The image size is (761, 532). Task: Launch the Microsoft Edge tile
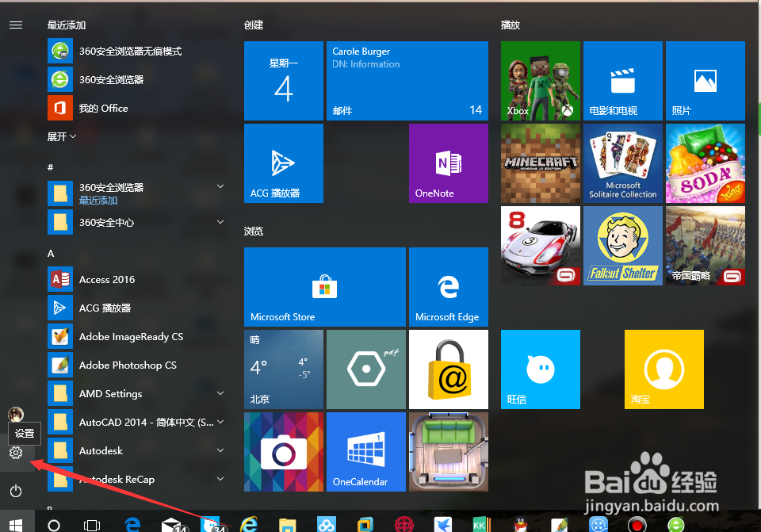449,287
